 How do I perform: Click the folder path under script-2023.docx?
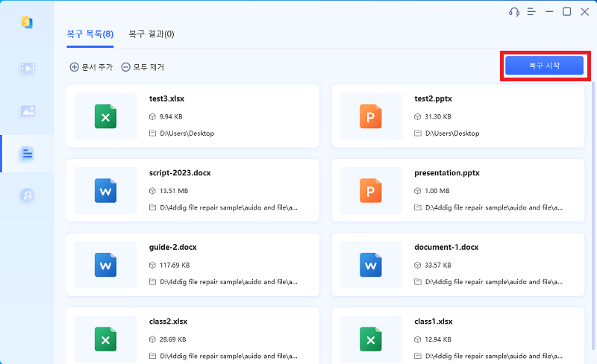(x=228, y=207)
